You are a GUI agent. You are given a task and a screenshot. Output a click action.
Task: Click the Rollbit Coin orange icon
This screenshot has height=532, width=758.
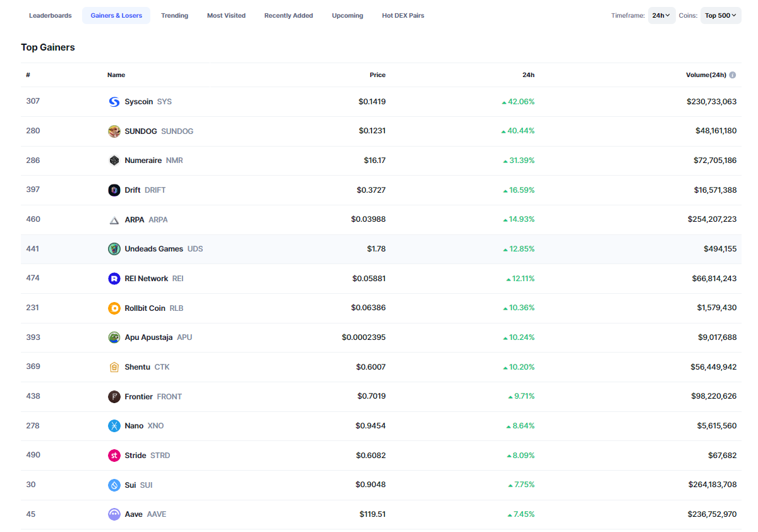[114, 308]
